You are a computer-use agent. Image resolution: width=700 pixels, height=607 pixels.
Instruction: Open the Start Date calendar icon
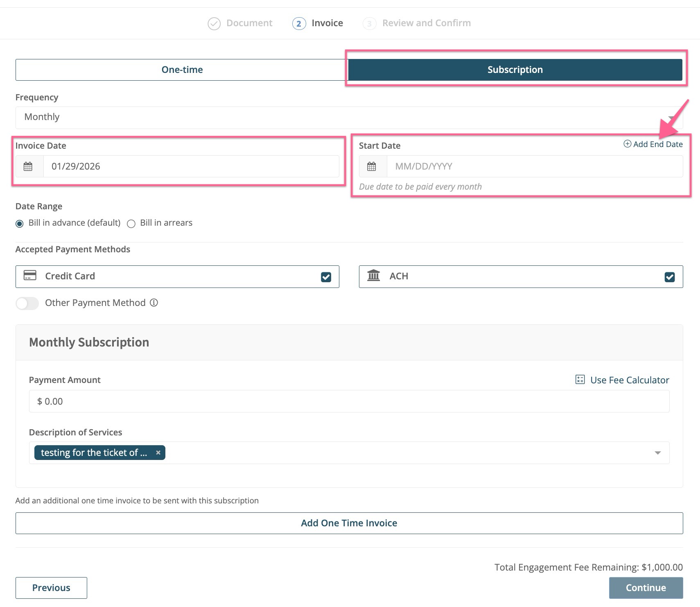point(371,166)
